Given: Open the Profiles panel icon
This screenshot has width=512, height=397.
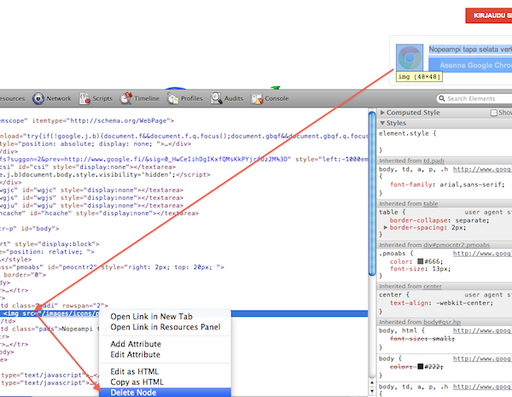Looking at the screenshot, I should 173,99.
